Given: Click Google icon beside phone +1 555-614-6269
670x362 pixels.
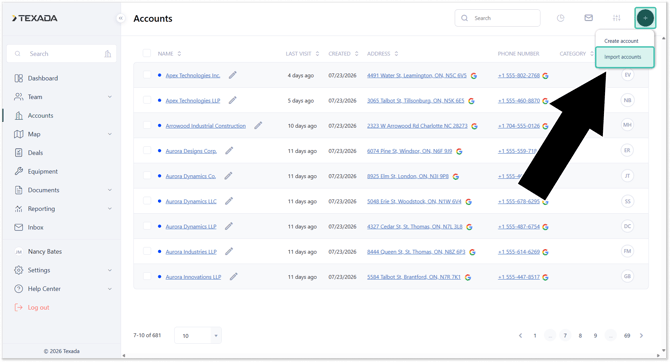Looking at the screenshot, I should (545, 252).
